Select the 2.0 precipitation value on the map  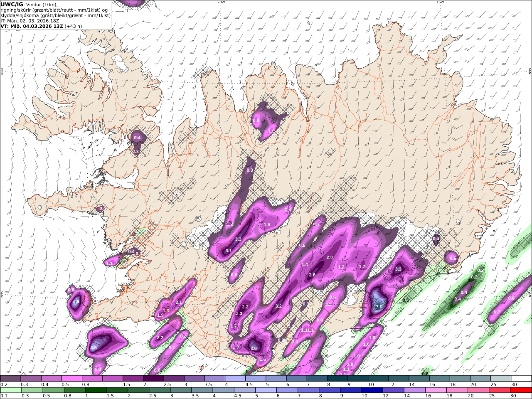[330, 258]
